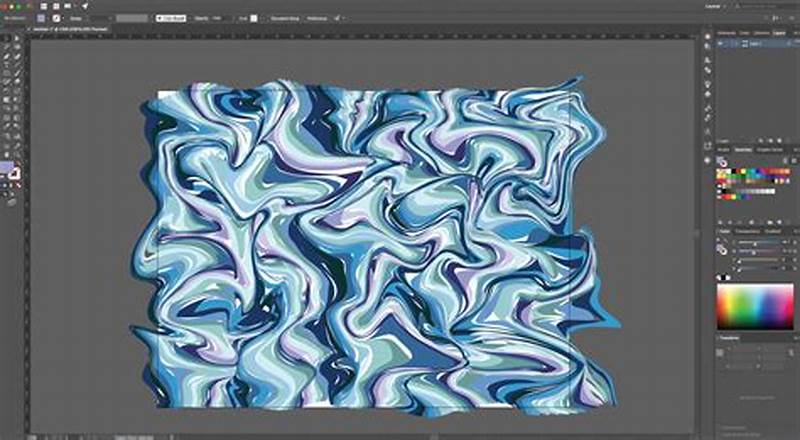The image size is (800, 440).
Task: Click the Stroke weight field in control bar
Action: coord(99,18)
